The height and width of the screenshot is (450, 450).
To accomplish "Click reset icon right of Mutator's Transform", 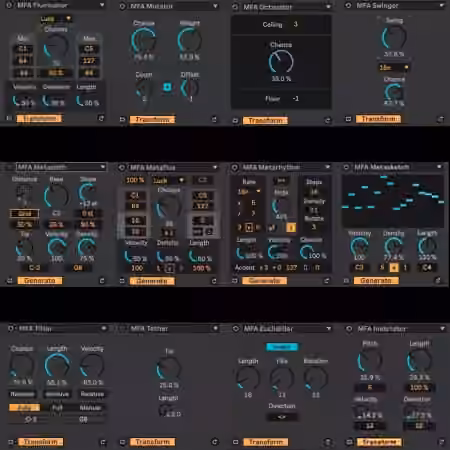I will pyautogui.click(x=214, y=119).
